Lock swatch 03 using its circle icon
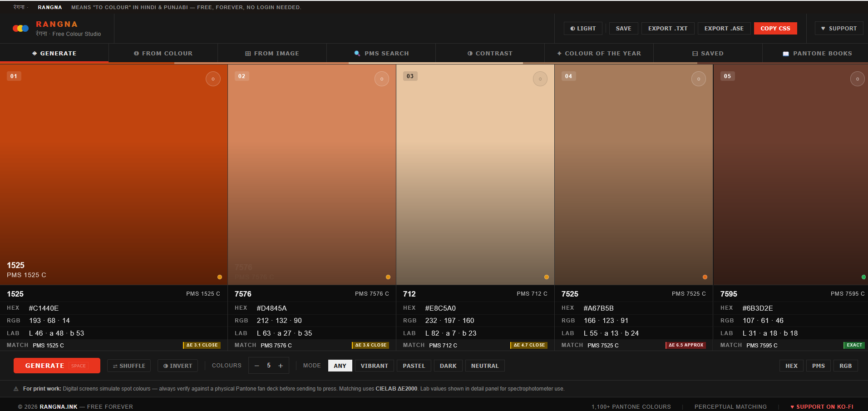Viewport: 868px width, 411px height. (540, 79)
